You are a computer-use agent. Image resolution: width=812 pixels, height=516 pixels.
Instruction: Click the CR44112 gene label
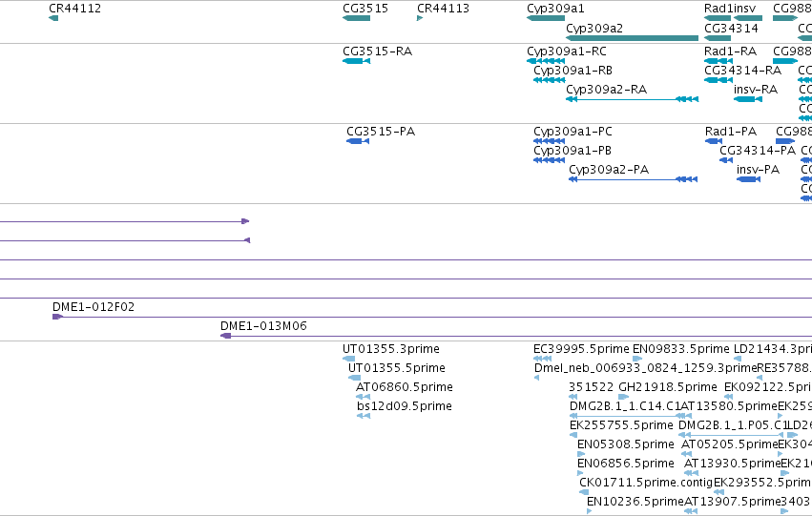pos(74,9)
